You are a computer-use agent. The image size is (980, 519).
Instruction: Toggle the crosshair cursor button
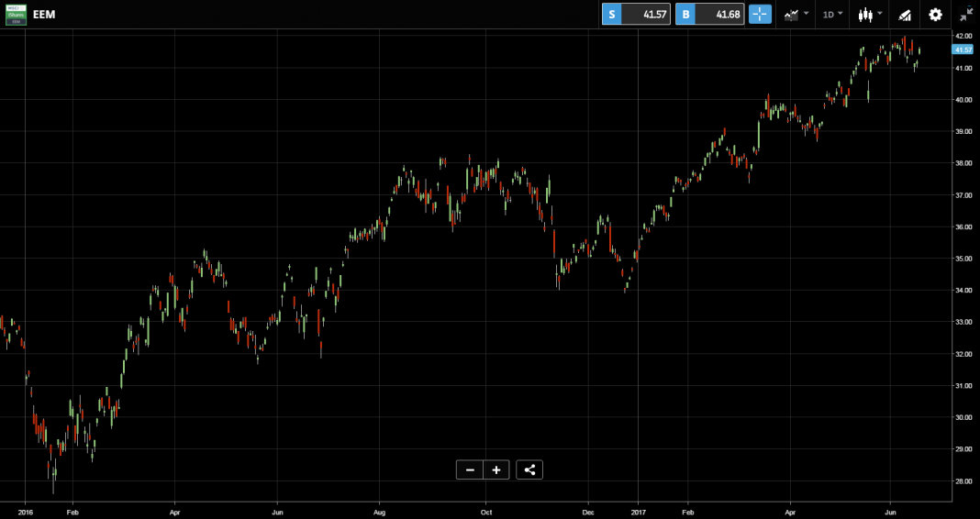point(761,15)
